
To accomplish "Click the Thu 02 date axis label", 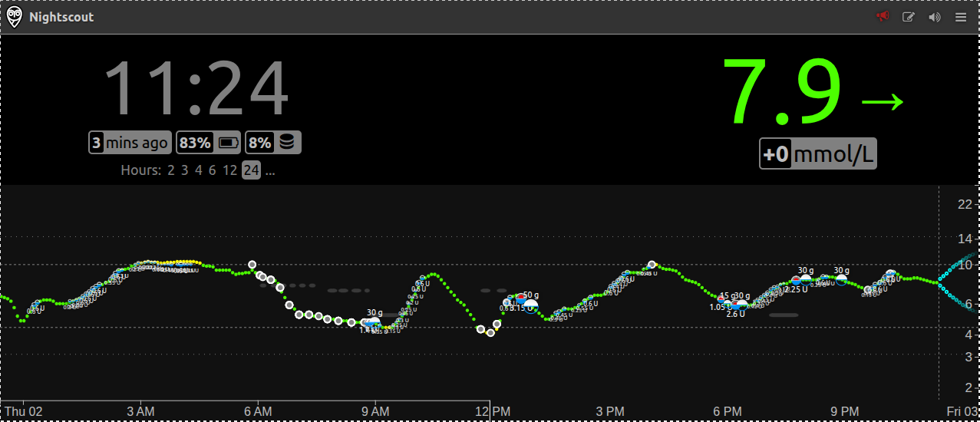I will (24, 412).
